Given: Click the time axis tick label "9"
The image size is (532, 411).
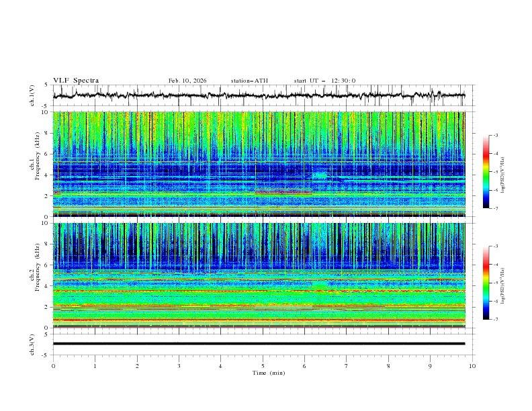Looking at the screenshot, I should (x=430, y=366).
